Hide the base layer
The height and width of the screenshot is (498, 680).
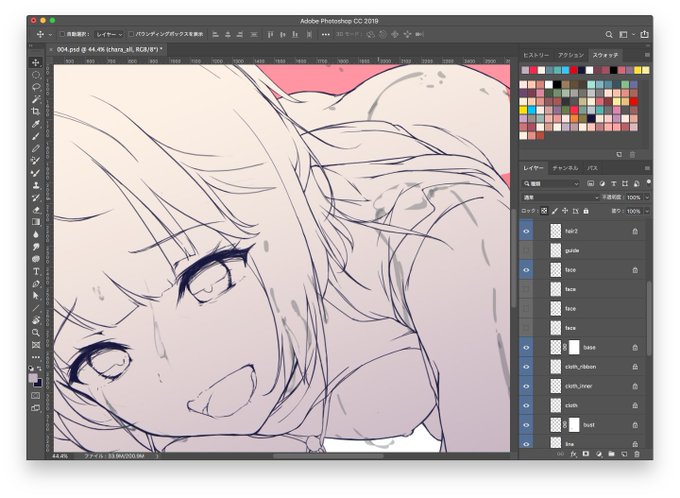[526, 347]
